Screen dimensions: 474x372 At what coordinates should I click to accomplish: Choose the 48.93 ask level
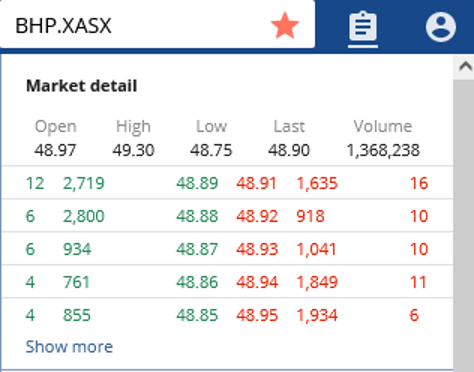[x=257, y=249]
